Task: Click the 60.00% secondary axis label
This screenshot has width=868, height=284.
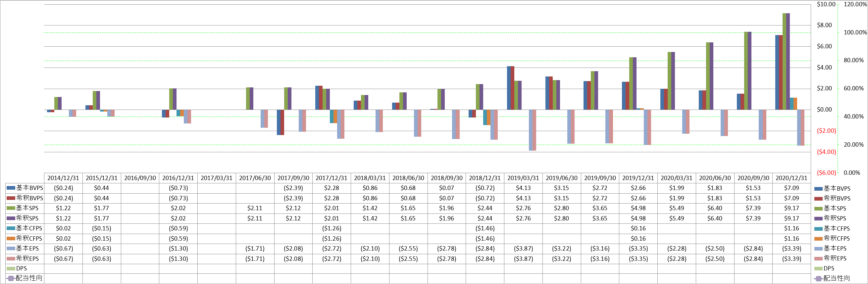Action: pyautogui.click(x=854, y=89)
